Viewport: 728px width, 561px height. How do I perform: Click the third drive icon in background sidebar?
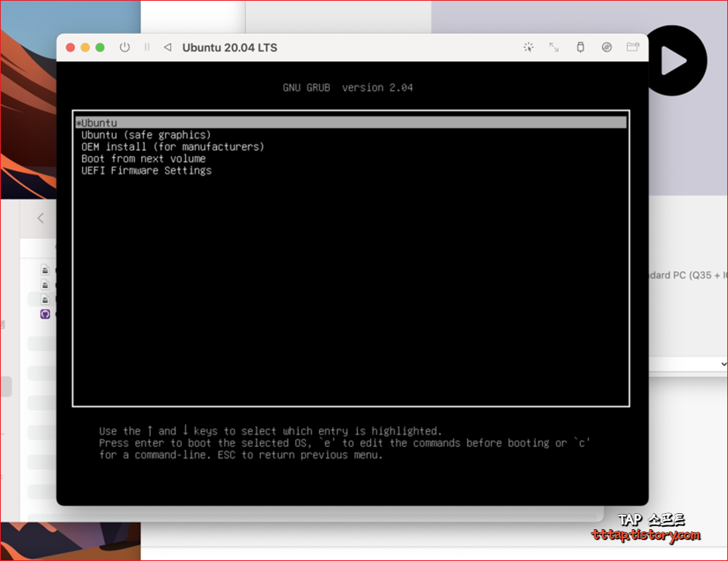[45, 299]
